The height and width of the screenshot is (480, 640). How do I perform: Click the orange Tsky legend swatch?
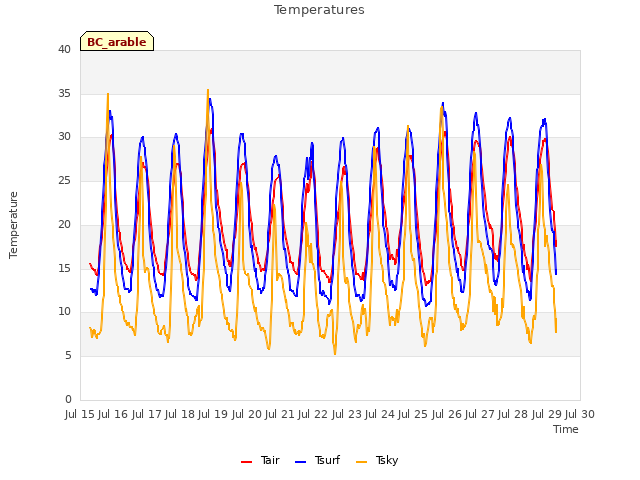362,462
